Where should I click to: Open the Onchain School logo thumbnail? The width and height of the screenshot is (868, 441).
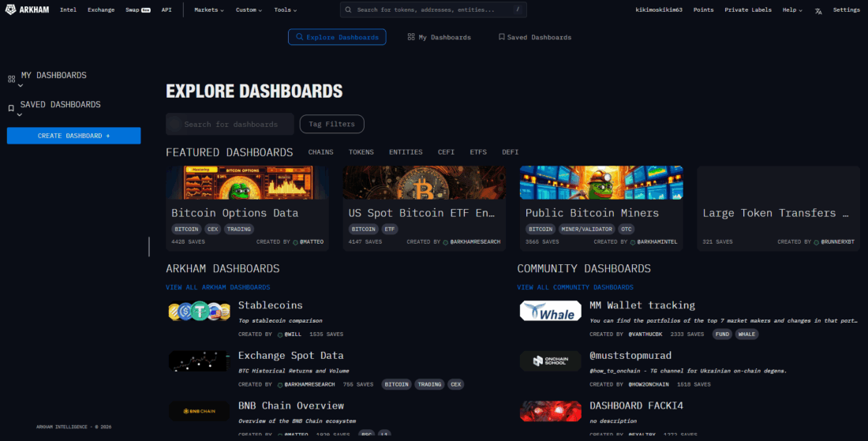(550, 361)
